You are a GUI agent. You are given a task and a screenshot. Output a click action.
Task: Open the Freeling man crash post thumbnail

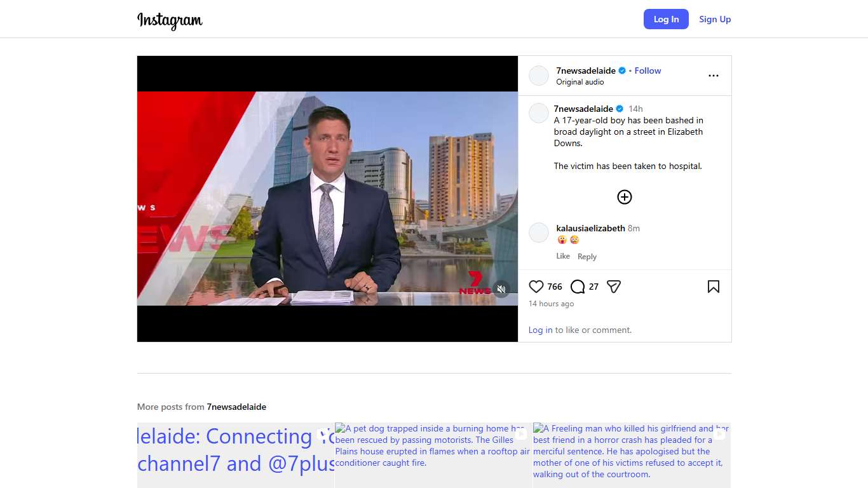(631, 454)
